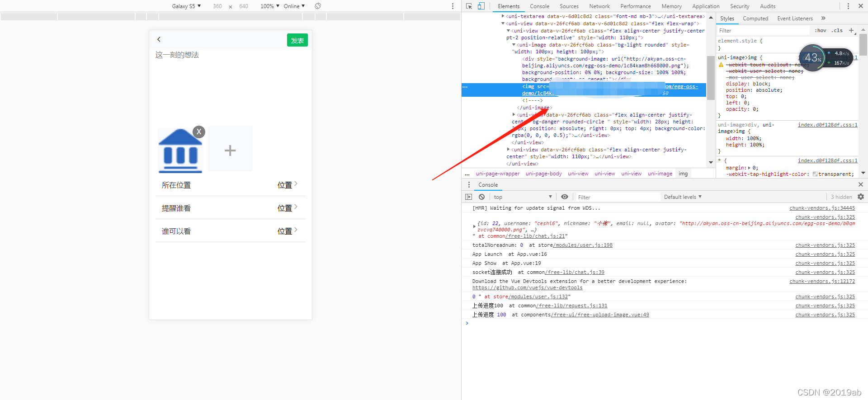Open the Galaxy S5 device dropdown

(186, 6)
